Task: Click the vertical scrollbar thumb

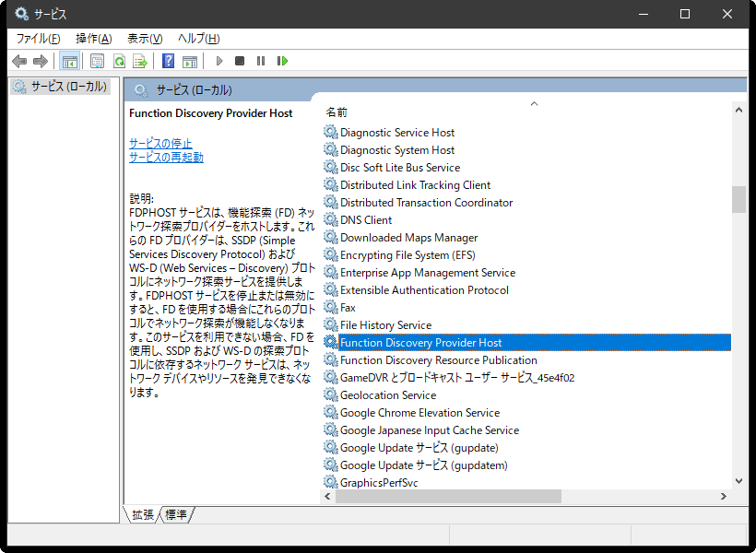Action: [x=738, y=199]
